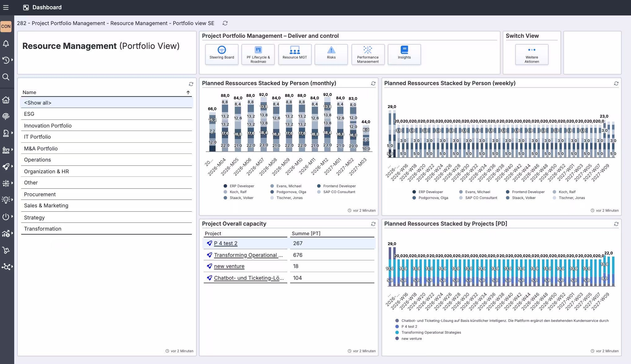Open Resource MGT

pyautogui.click(x=295, y=54)
